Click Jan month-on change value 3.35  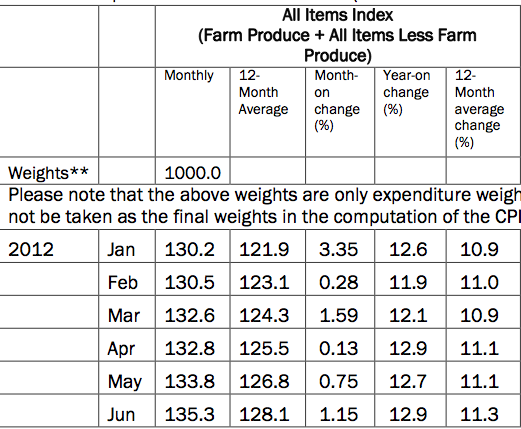[338, 249]
